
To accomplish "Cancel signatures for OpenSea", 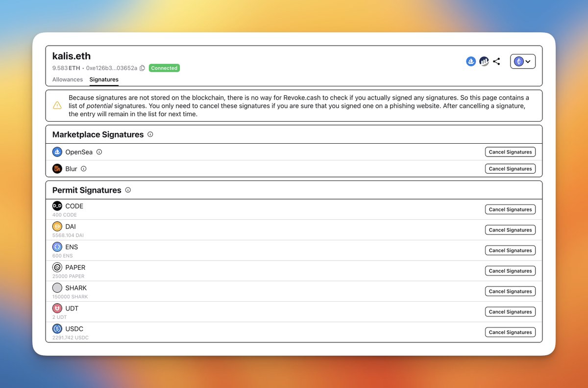I will 510,152.
